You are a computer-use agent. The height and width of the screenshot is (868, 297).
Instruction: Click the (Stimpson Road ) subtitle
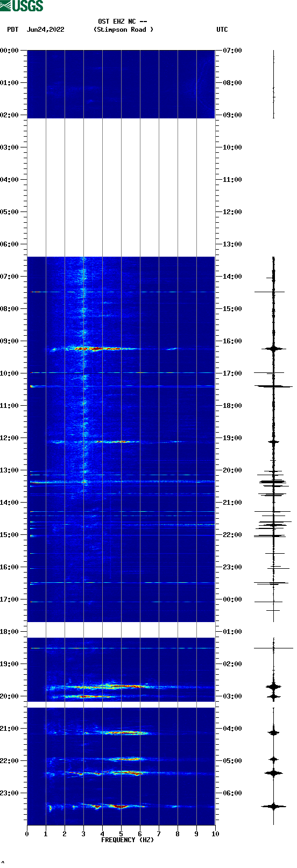(x=123, y=30)
